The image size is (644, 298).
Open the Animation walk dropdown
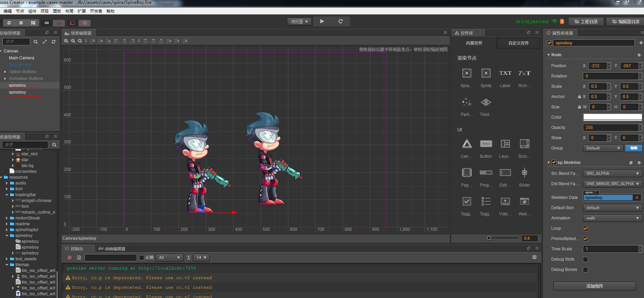point(612,218)
